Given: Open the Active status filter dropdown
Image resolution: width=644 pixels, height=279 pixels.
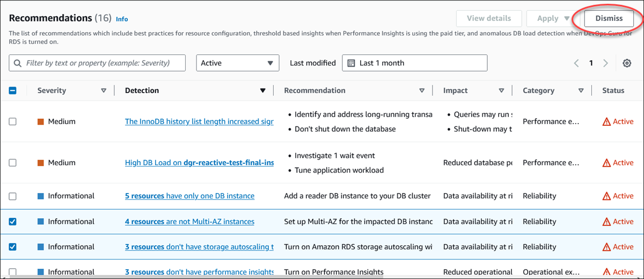Looking at the screenshot, I should [x=237, y=63].
